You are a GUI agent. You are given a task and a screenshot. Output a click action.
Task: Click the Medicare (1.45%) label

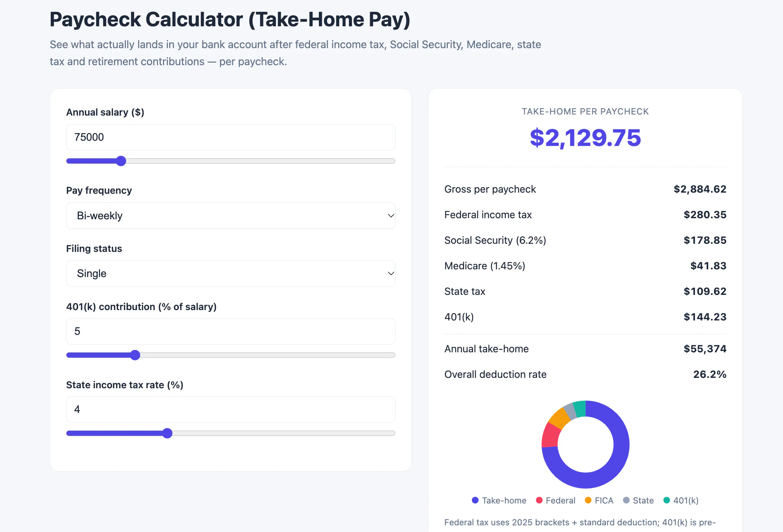(485, 266)
